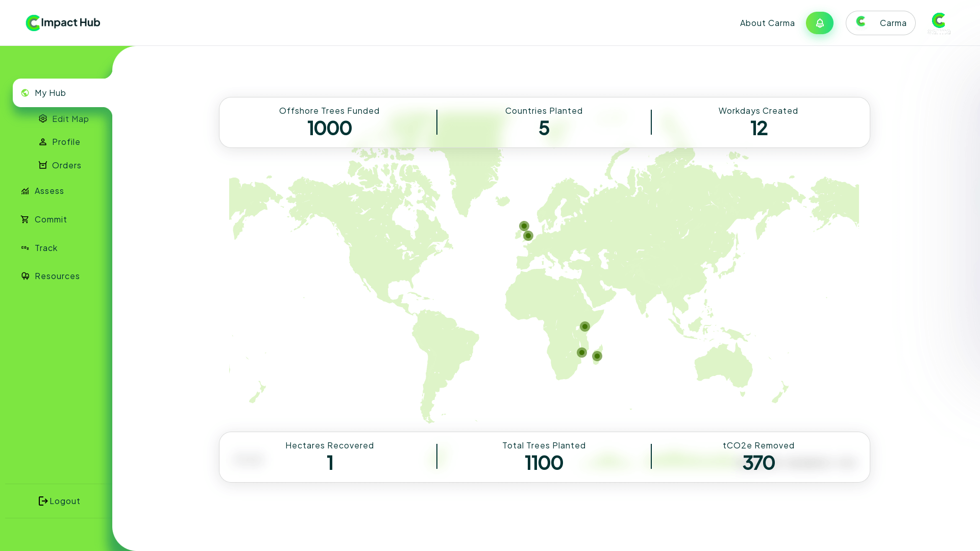This screenshot has height=551, width=980.
Task: Select the My Hub menu item
Action: coord(50,93)
